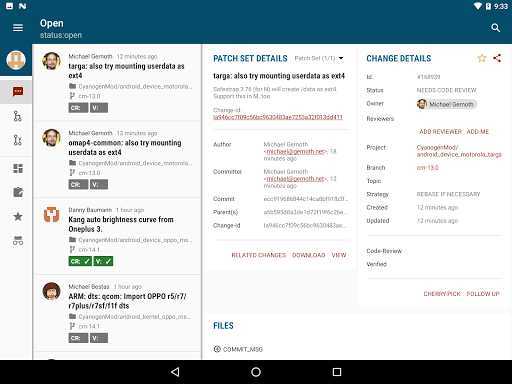The height and width of the screenshot is (384, 512).
Task: Open the cm-13.0 branch link
Action: (428, 168)
